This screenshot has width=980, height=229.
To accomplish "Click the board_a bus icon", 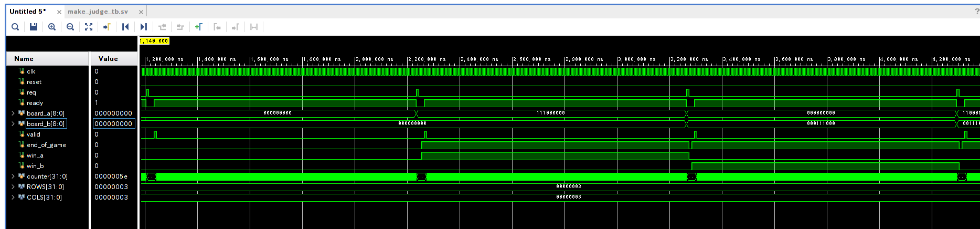I will [x=22, y=113].
